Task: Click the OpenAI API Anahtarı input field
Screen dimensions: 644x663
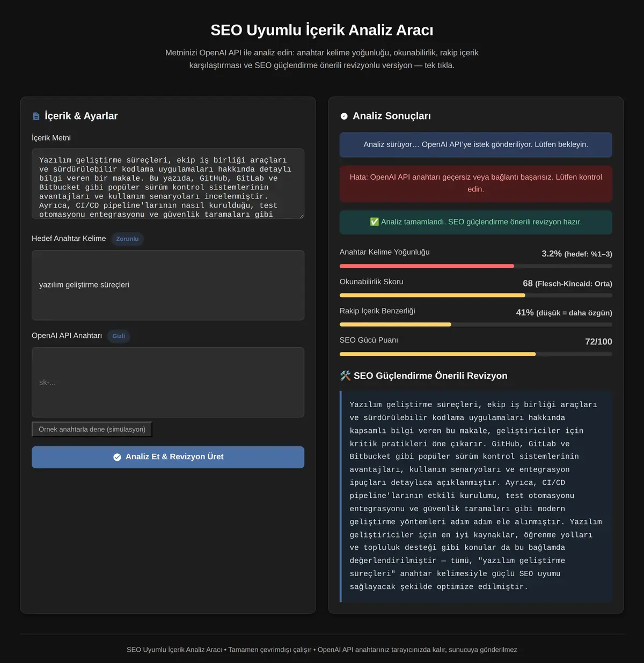Action: (x=168, y=382)
